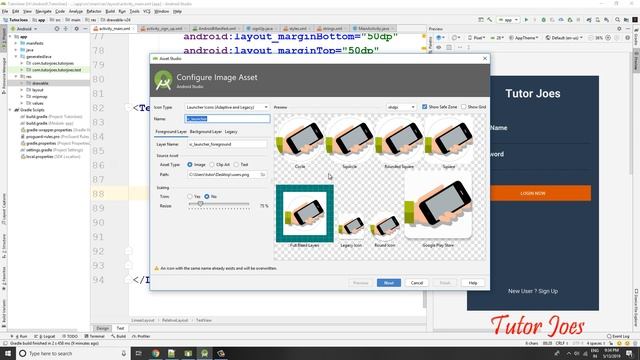Screen dimensions: 640x360
Task: Set Trim to Yes
Action: [x=190, y=196]
